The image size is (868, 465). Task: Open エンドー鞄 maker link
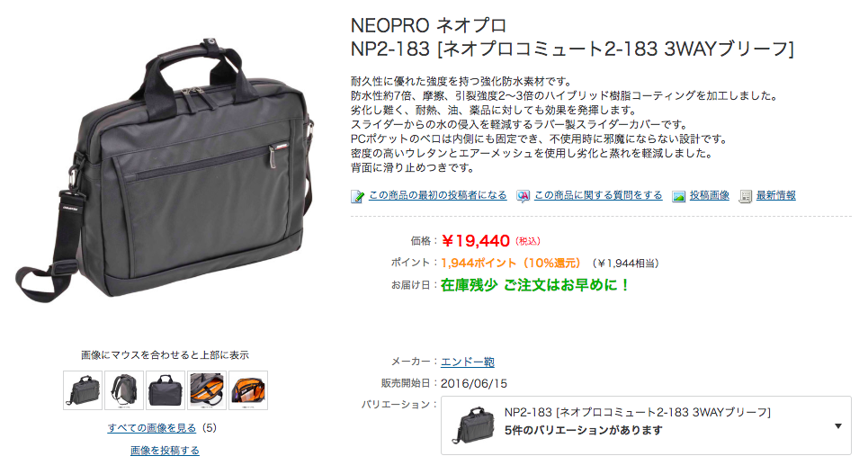point(467,362)
